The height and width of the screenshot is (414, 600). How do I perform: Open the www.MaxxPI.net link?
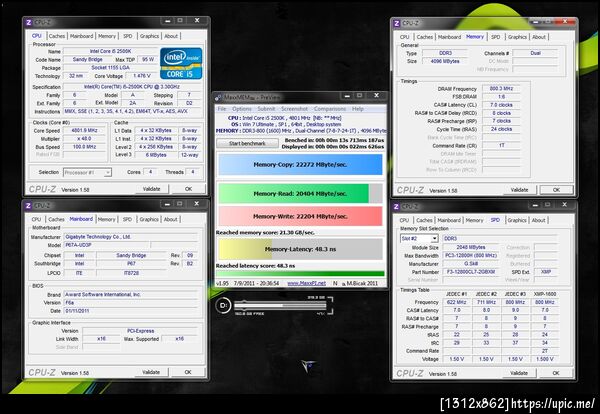(x=307, y=283)
